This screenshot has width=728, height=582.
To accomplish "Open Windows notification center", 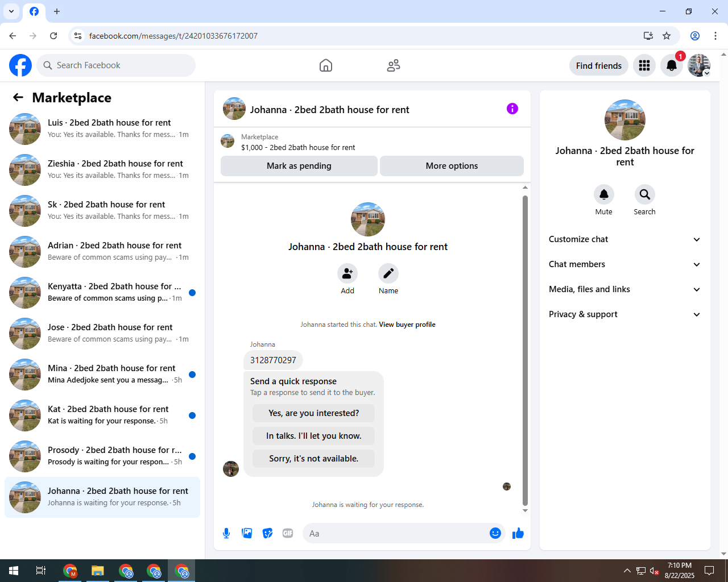I will point(709,571).
